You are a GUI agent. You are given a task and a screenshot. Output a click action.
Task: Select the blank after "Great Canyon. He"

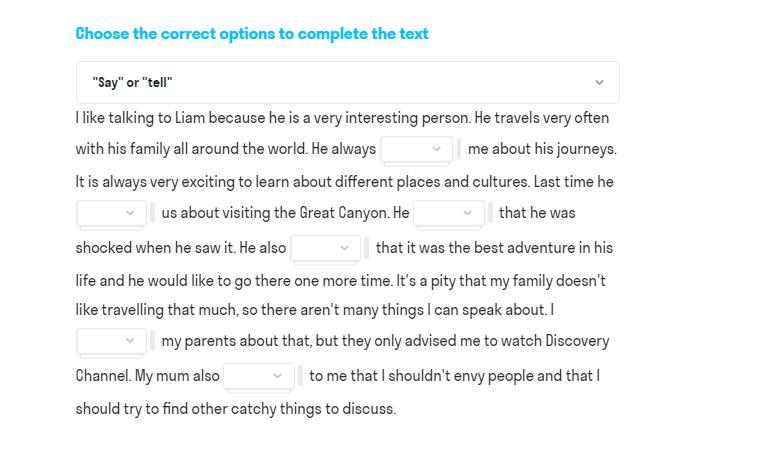[449, 213]
